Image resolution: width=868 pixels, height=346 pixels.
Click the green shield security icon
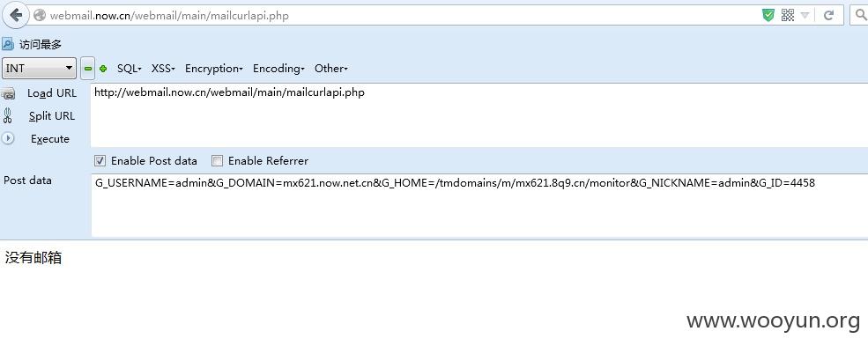tap(768, 16)
